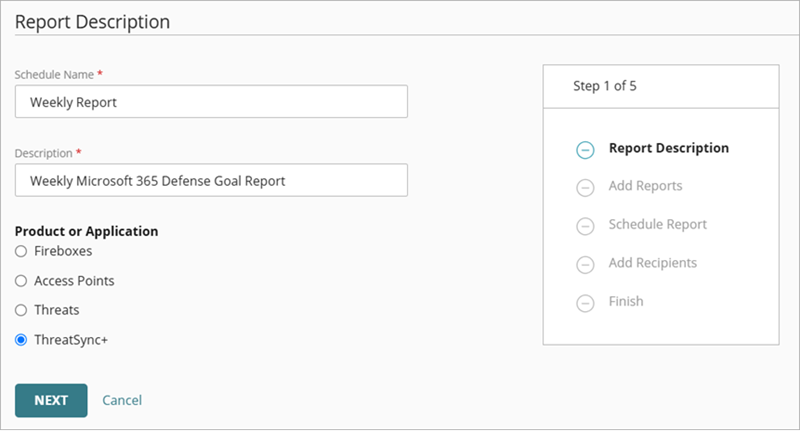Focus the Schedule Name text field
This screenshot has width=800, height=431.
211,102
